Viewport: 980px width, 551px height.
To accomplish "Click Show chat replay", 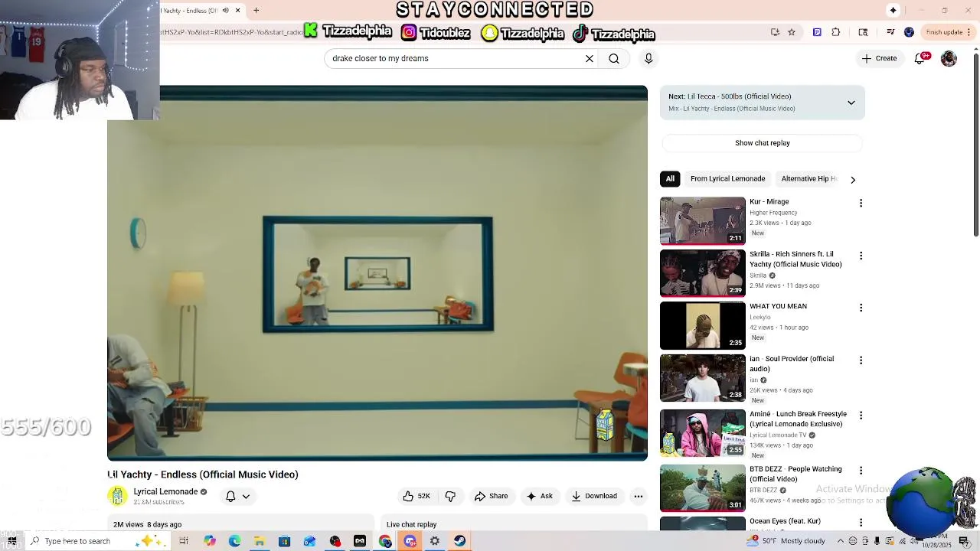I will pyautogui.click(x=763, y=143).
